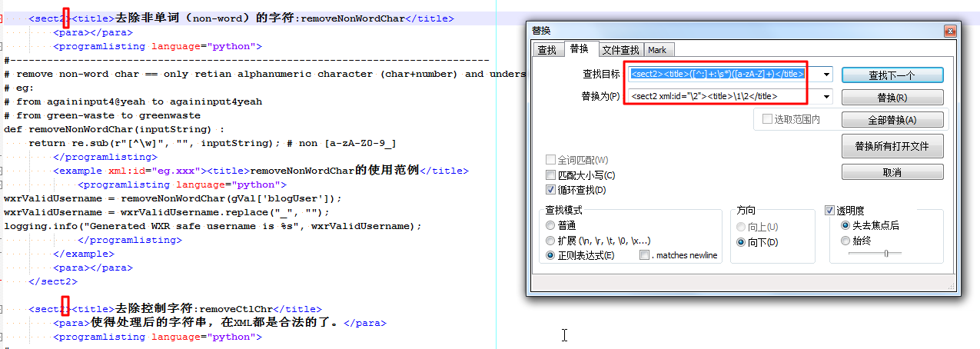This screenshot has width=980, height=349.
Task: Click 替换所有打开文件 button
Action: click(892, 146)
